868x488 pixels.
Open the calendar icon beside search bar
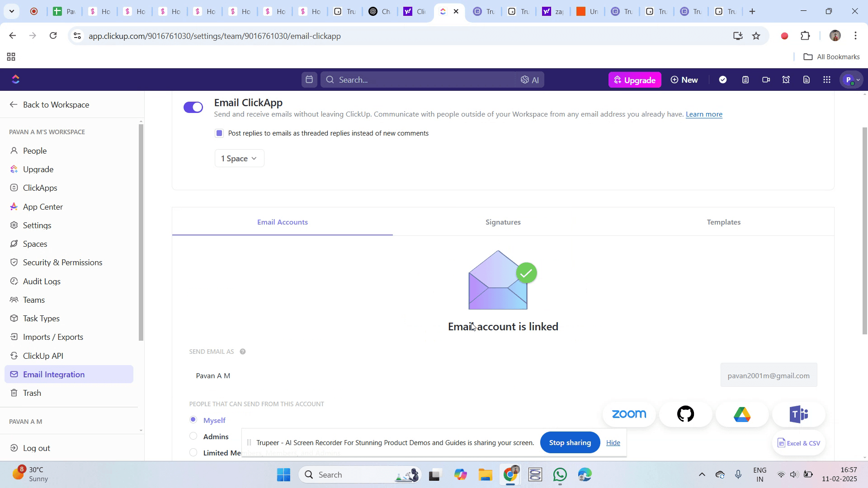pos(309,80)
